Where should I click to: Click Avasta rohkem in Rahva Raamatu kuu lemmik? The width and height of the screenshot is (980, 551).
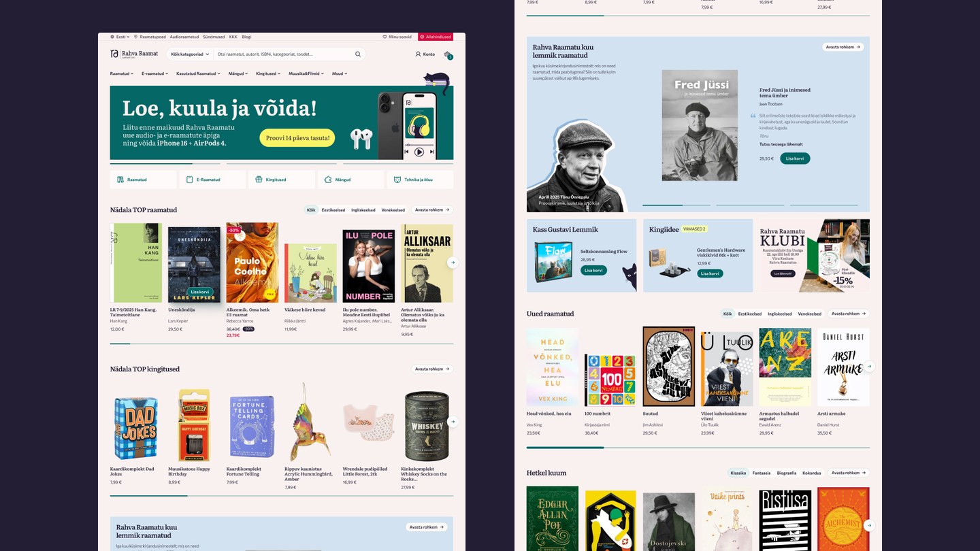click(x=843, y=47)
